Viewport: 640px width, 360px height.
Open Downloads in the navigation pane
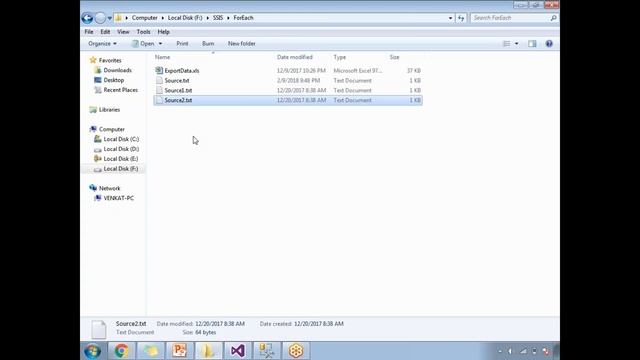pyautogui.click(x=118, y=70)
